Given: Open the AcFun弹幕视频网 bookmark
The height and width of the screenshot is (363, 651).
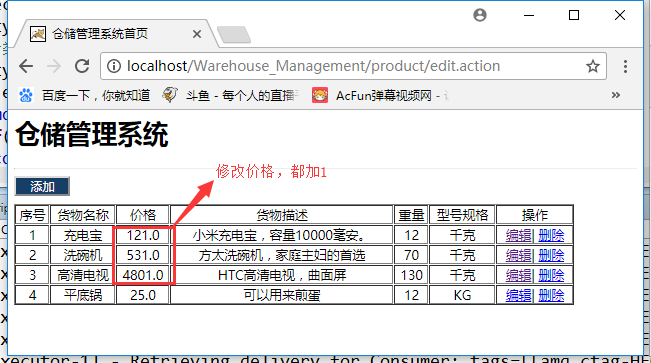Looking at the screenshot, I should click(380, 96).
